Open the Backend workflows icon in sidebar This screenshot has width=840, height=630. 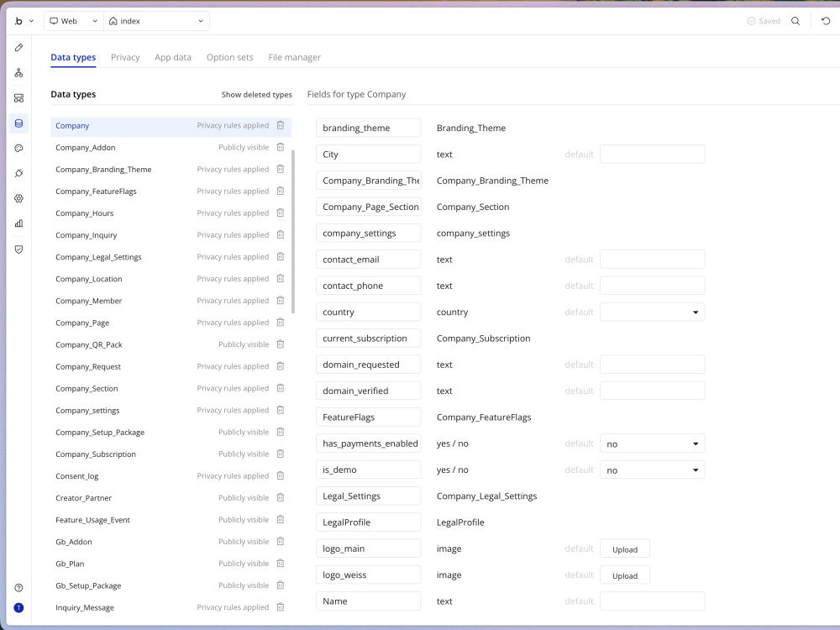pos(18,98)
